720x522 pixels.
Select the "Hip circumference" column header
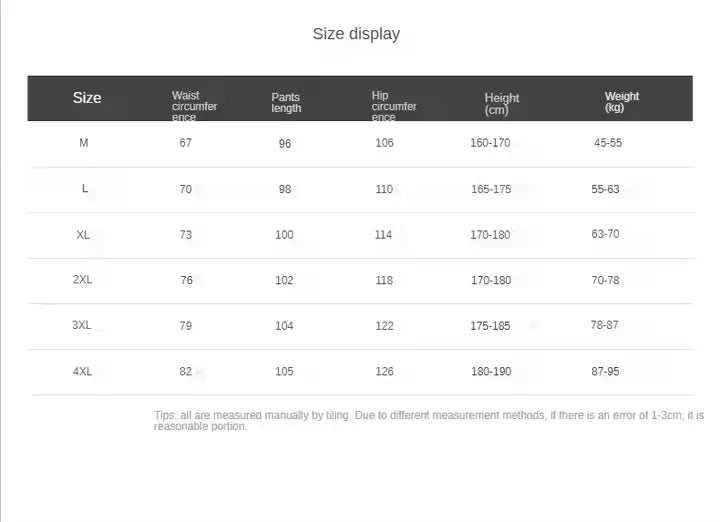pyautogui.click(x=394, y=106)
